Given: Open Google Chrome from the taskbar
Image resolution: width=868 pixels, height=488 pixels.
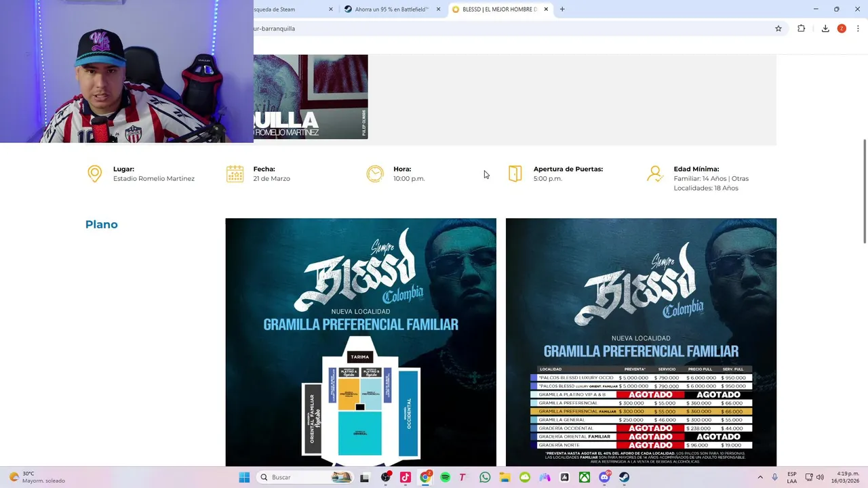Looking at the screenshot, I should point(425,477).
